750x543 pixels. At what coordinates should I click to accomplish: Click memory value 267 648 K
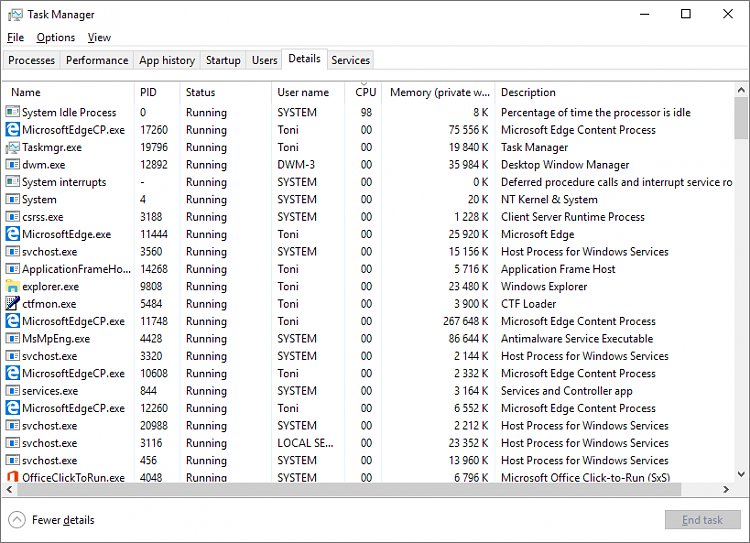coord(465,321)
